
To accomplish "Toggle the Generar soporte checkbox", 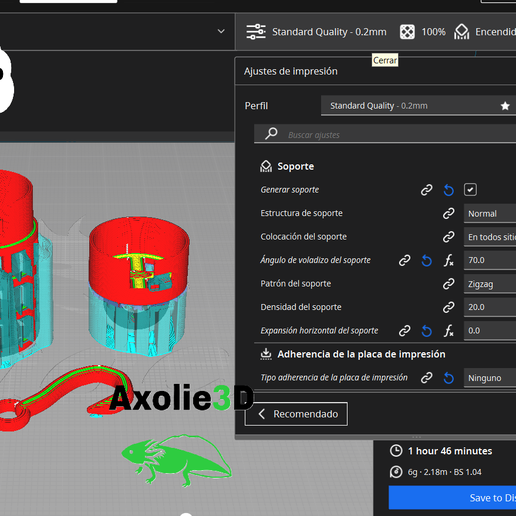I will (x=470, y=190).
